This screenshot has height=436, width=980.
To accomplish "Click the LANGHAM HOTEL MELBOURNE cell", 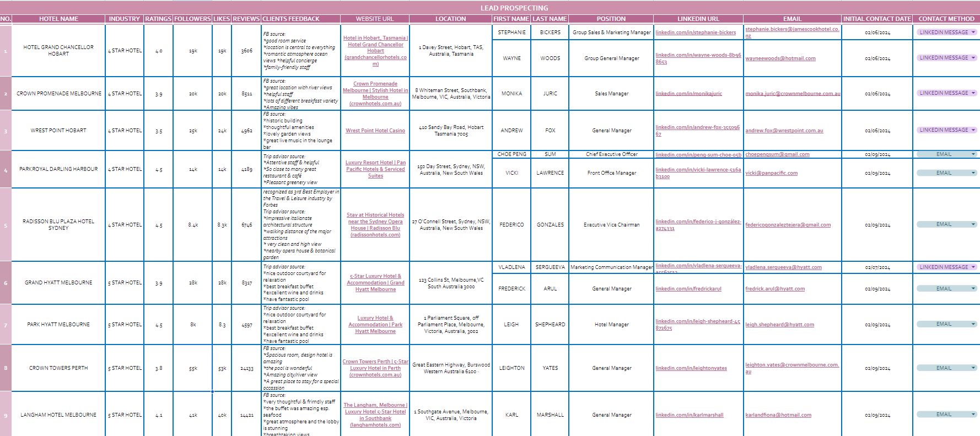I will [x=58, y=415].
